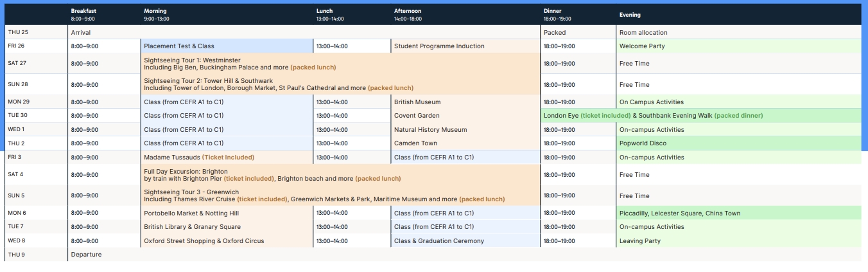
Task: Select the Afternoon column header
Action: pos(408,15)
